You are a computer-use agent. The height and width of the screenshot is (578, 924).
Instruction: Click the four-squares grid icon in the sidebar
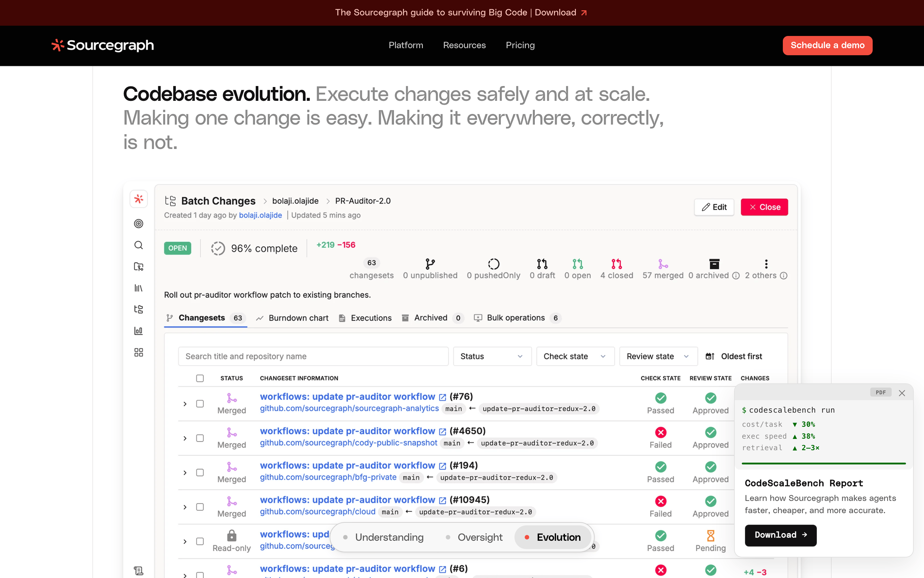pyautogui.click(x=139, y=352)
